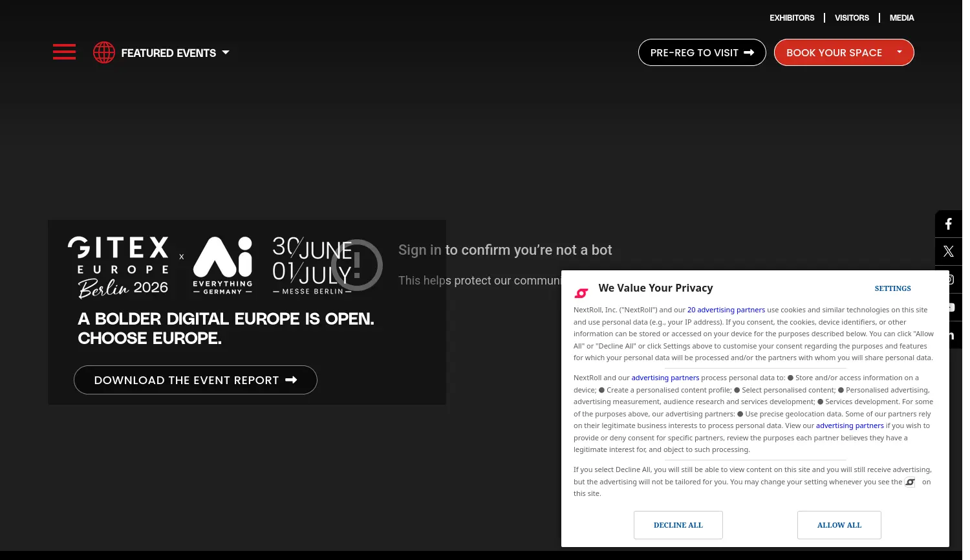Open the X (Twitter) social page
The width and height of the screenshot is (970, 560).
click(948, 251)
